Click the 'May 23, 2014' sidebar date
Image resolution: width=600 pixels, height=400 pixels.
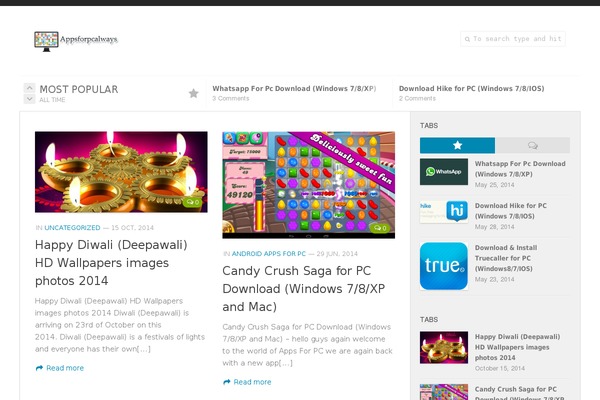[x=494, y=279]
